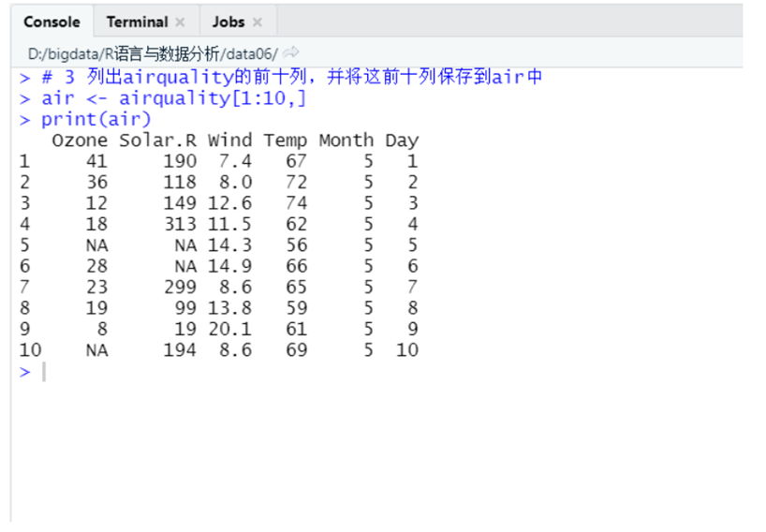Click the Day column header
The width and height of the screenshot is (766, 532).
[402, 141]
